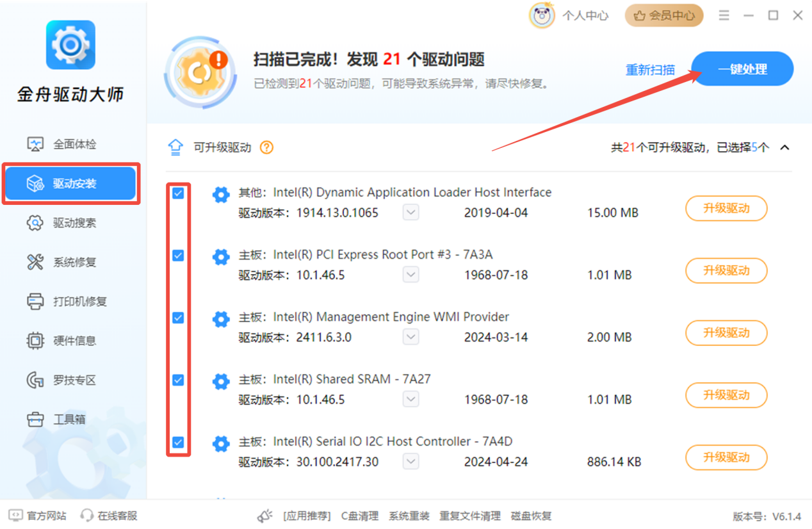Uncheck the Dynamic Application Loader driver checkbox
This screenshot has height=529, width=812.
(x=178, y=192)
